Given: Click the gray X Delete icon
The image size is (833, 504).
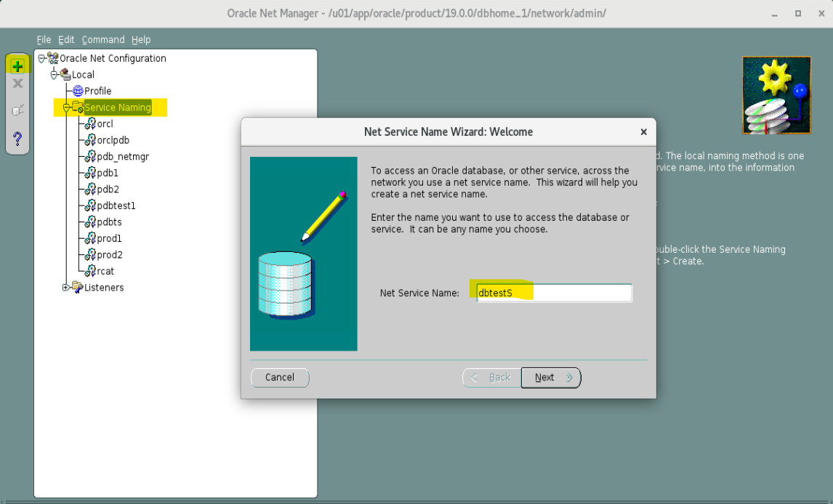Looking at the screenshot, I should [x=17, y=84].
